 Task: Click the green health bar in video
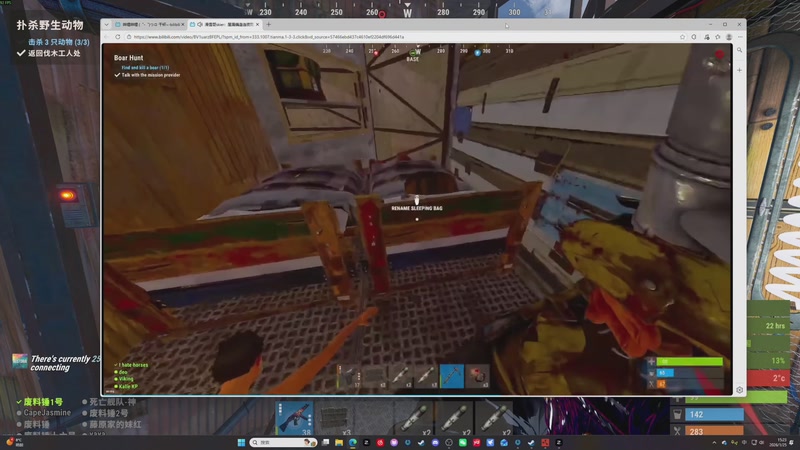coord(689,362)
